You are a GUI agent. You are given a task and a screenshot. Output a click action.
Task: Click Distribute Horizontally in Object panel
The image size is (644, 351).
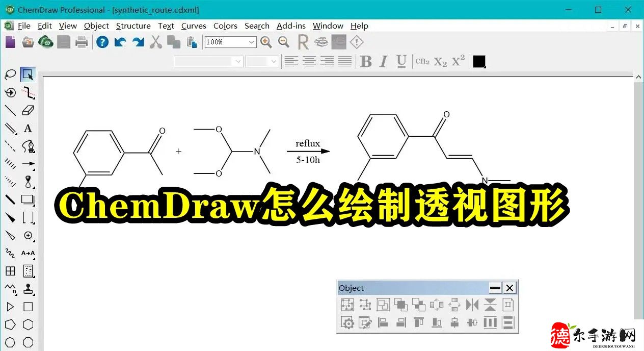490,322
